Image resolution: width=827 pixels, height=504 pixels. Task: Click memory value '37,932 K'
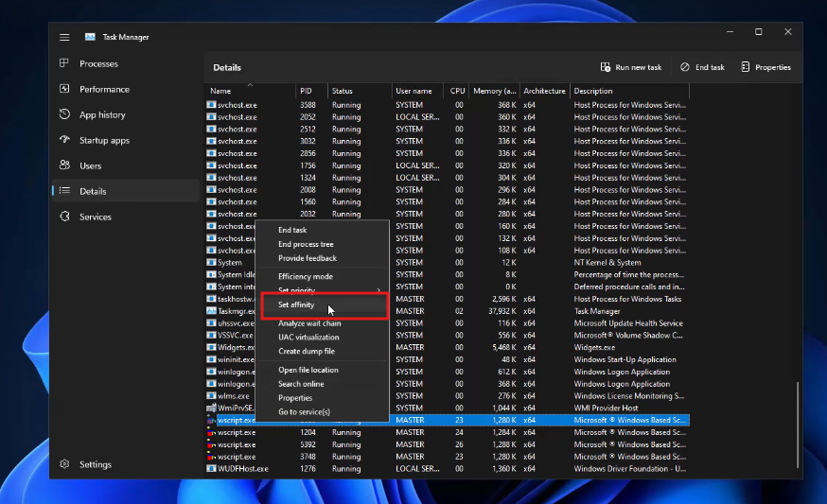503,311
